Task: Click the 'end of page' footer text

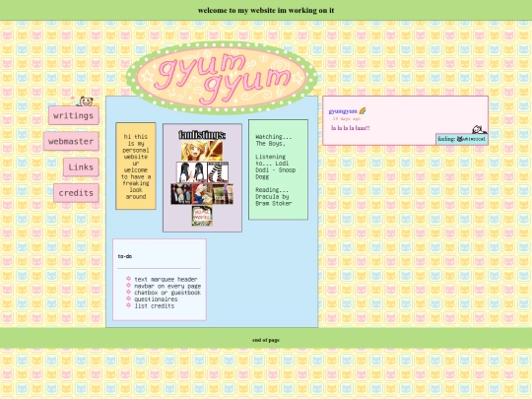Action: (266, 340)
